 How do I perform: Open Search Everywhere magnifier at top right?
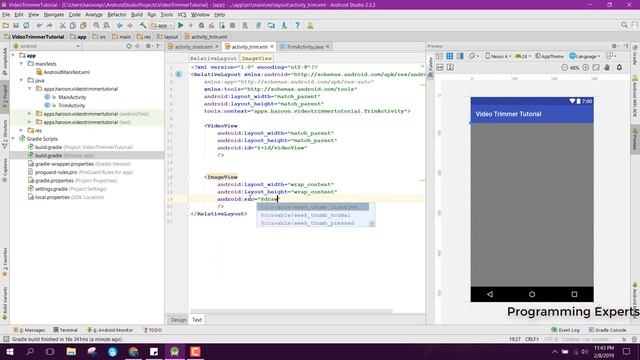[x=624, y=25]
